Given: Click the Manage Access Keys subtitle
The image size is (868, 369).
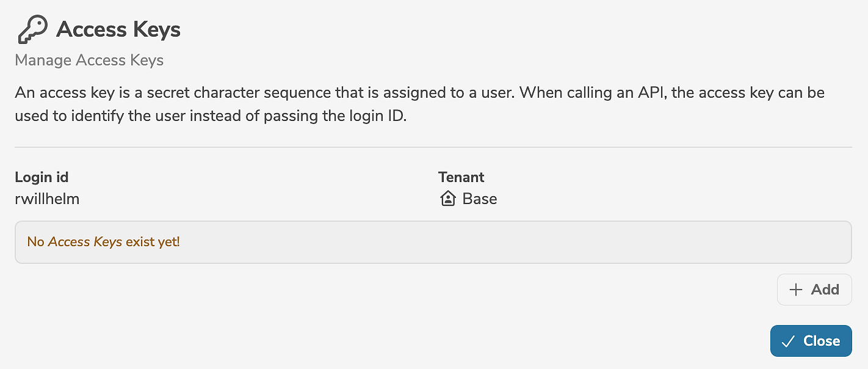Looking at the screenshot, I should (x=89, y=60).
